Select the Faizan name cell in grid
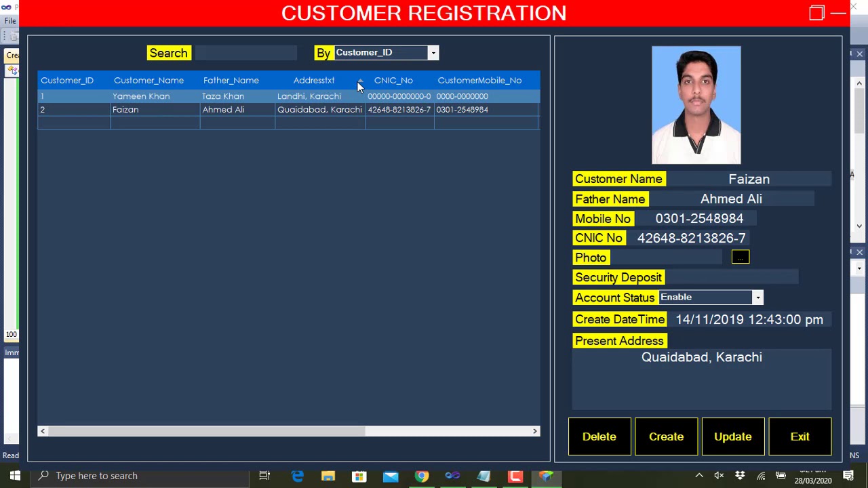The height and width of the screenshot is (488, 868). pos(155,110)
